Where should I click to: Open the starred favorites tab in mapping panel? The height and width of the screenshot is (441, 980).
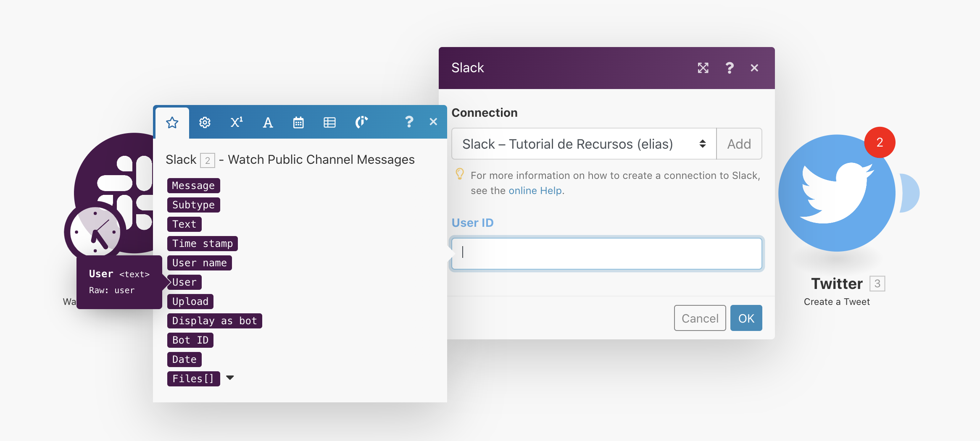click(x=172, y=123)
